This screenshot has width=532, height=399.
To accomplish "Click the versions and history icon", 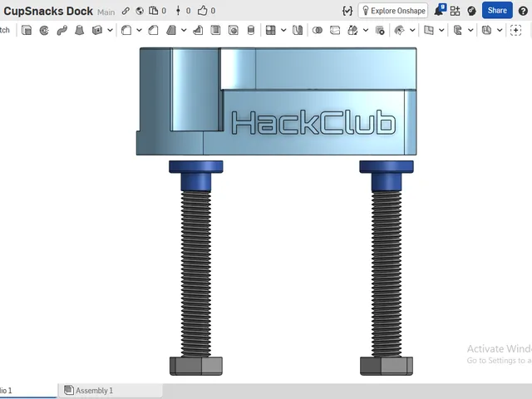I will tap(178, 11).
